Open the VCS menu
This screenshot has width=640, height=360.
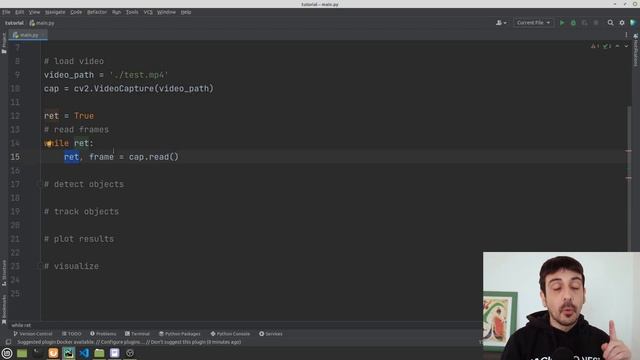pyautogui.click(x=148, y=12)
